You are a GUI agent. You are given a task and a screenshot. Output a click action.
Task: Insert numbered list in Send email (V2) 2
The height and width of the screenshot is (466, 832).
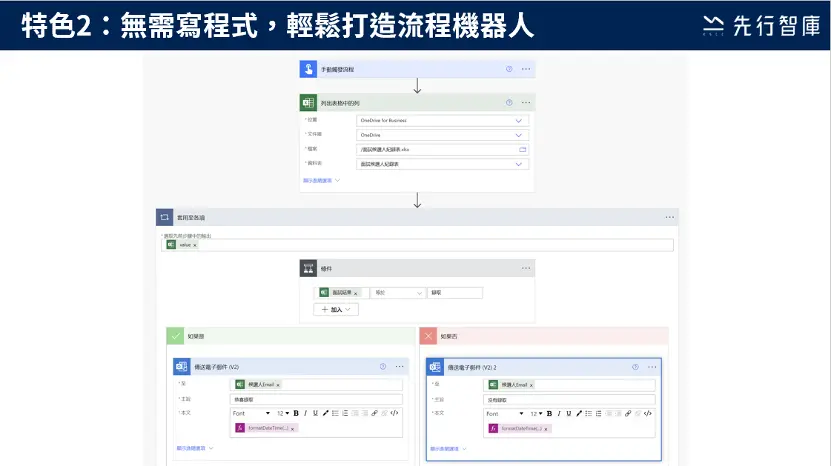(x=598, y=414)
